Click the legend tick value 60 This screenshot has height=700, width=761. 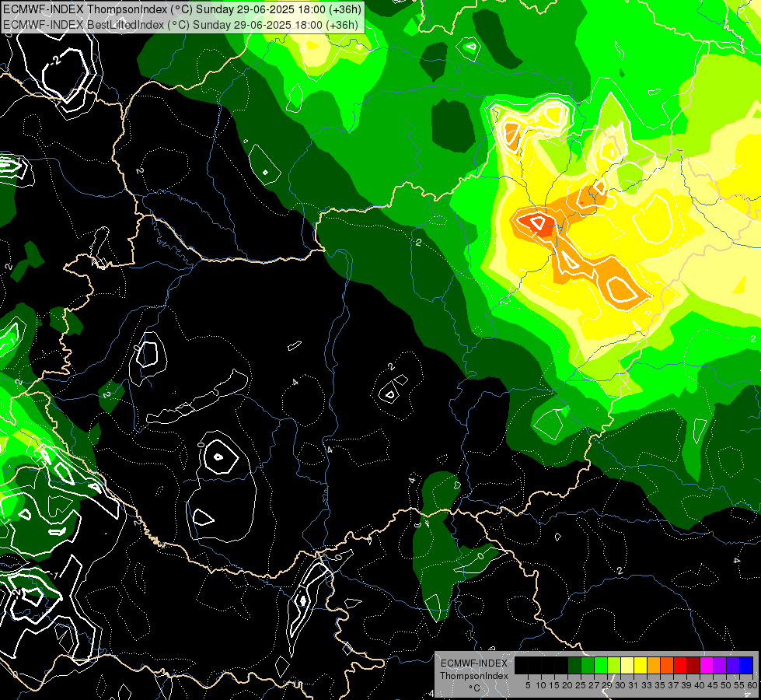coord(752,685)
